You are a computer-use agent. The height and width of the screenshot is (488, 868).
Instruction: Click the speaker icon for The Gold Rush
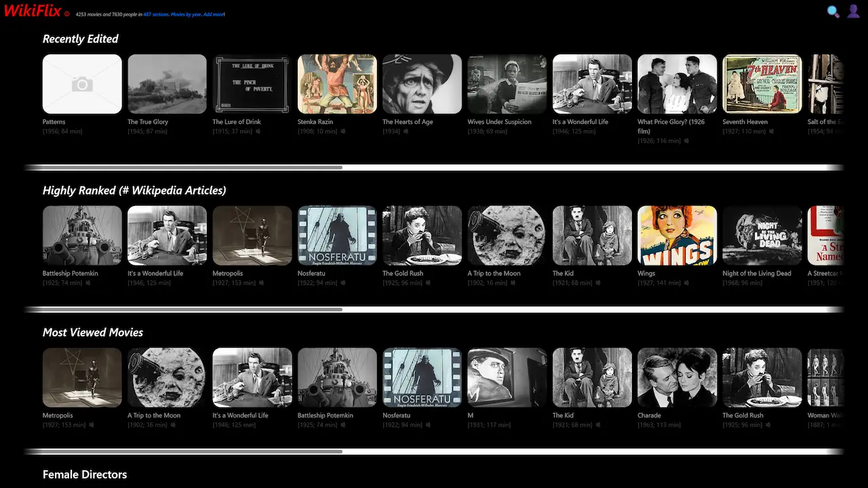[428, 283]
